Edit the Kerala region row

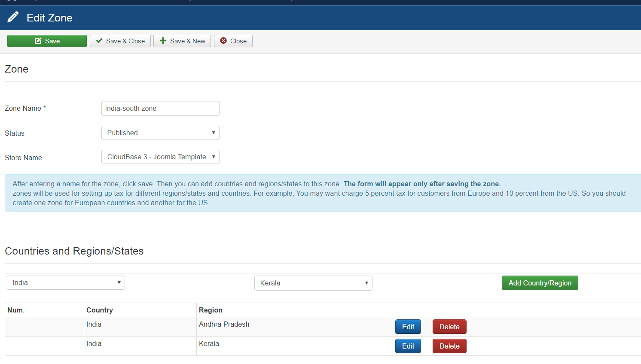point(408,346)
